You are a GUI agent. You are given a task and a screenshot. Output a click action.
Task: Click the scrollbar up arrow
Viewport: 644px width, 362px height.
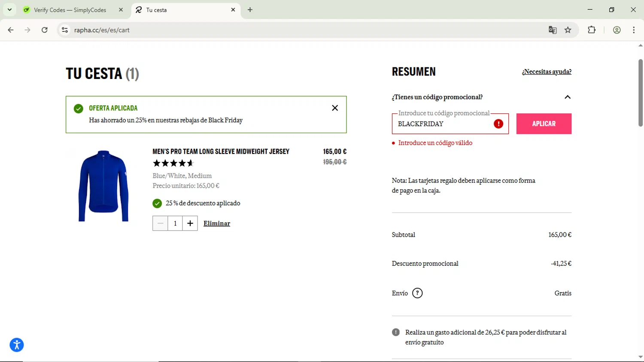click(640, 45)
